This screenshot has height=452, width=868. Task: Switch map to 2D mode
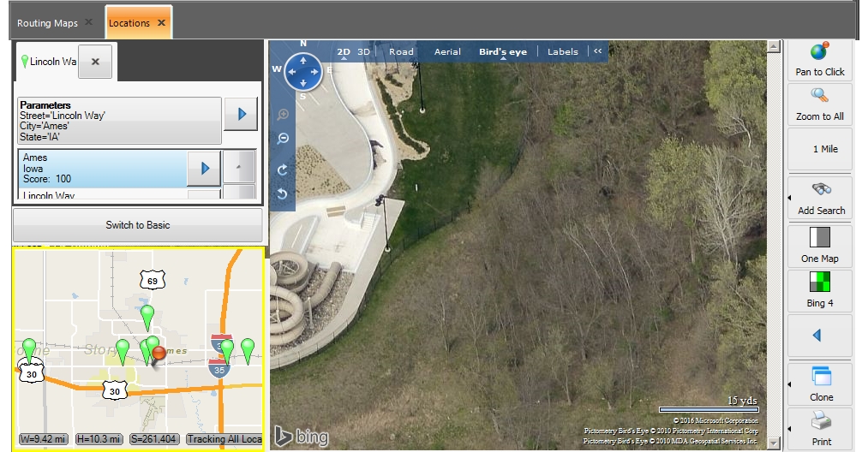tap(344, 51)
